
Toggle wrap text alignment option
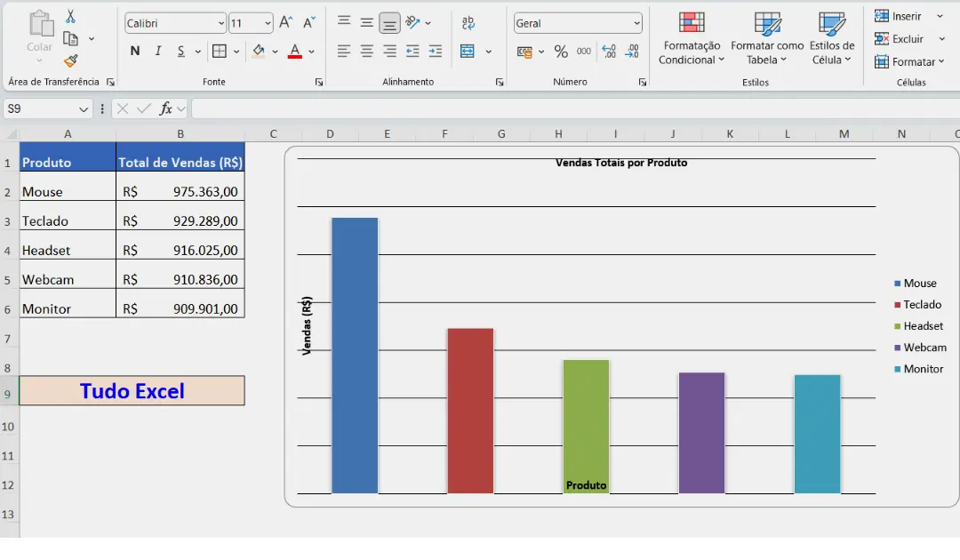point(468,23)
